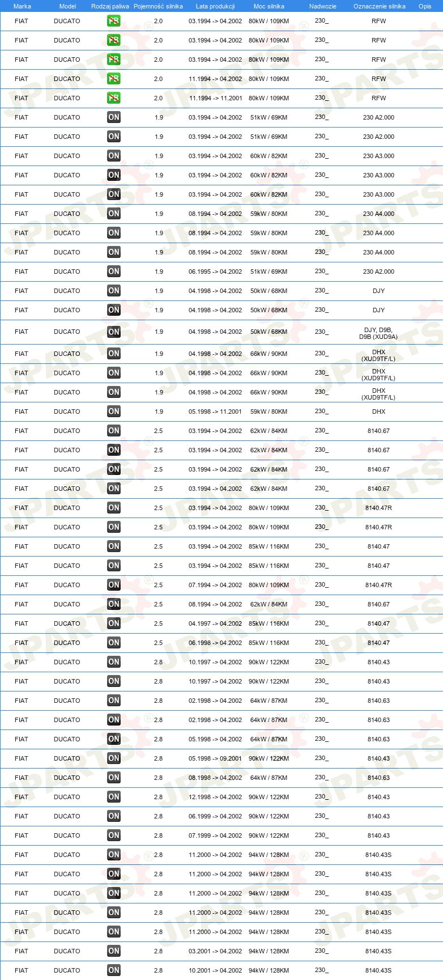Select date cell 10.2001 -> 04.2002
The width and height of the screenshot is (443, 980).
click(x=215, y=970)
